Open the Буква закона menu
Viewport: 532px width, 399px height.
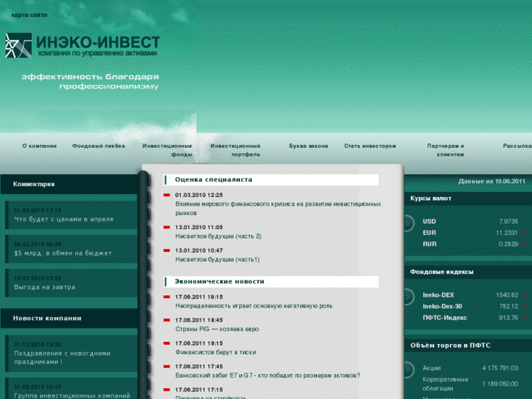coord(308,146)
